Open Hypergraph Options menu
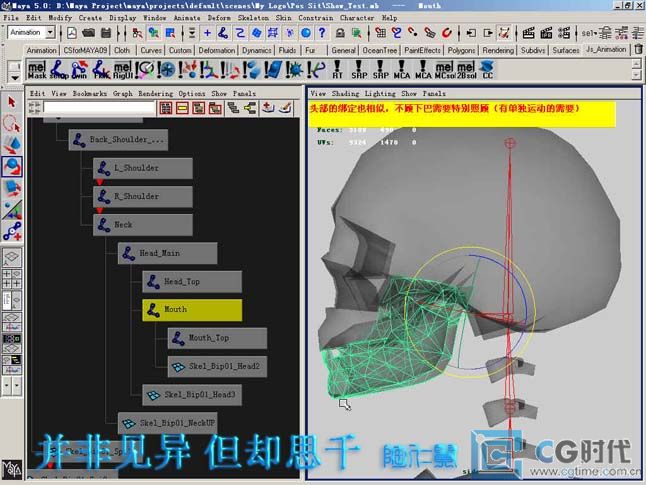Viewport: 646px width, 485px height. point(192,94)
